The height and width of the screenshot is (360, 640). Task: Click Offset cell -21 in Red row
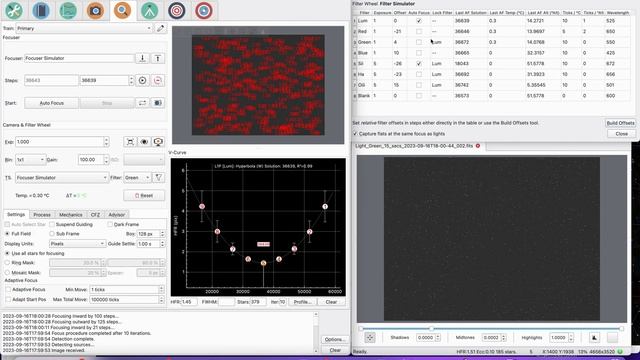tap(398, 31)
